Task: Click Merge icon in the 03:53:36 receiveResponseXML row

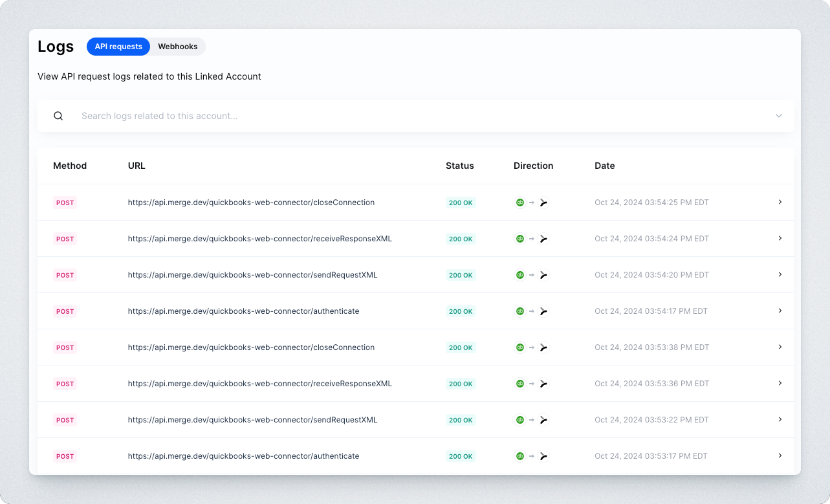Action: point(543,384)
